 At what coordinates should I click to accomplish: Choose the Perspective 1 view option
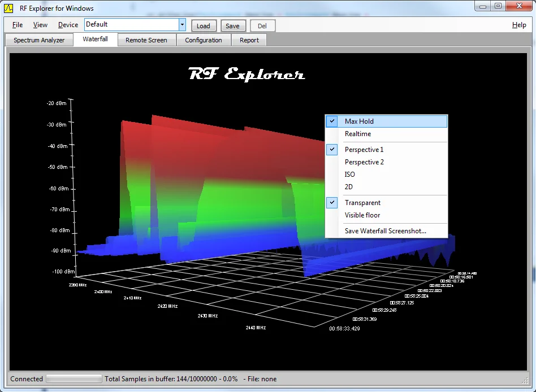[364, 150]
